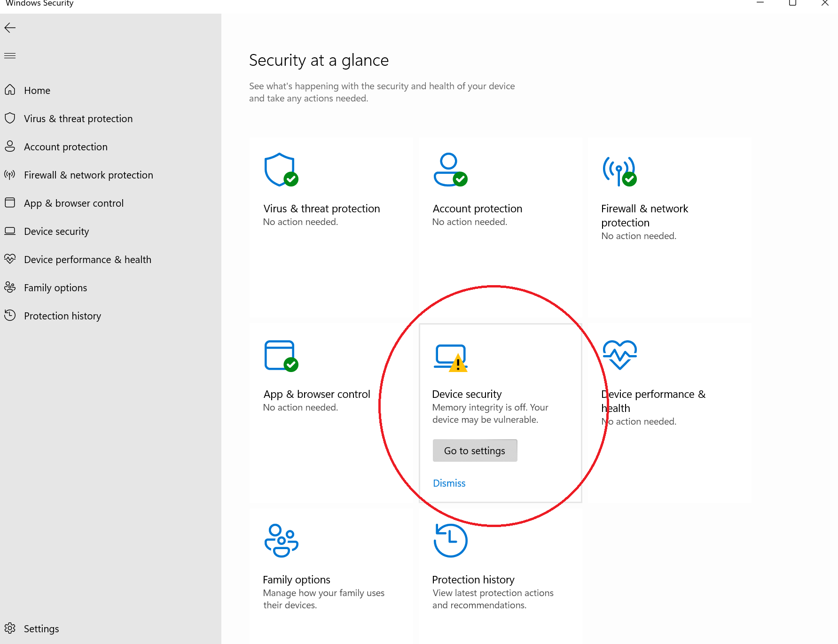The width and height of the screenshot is (838, 644).
Task: Click the Go to settings button
Action: coord(474,450)
